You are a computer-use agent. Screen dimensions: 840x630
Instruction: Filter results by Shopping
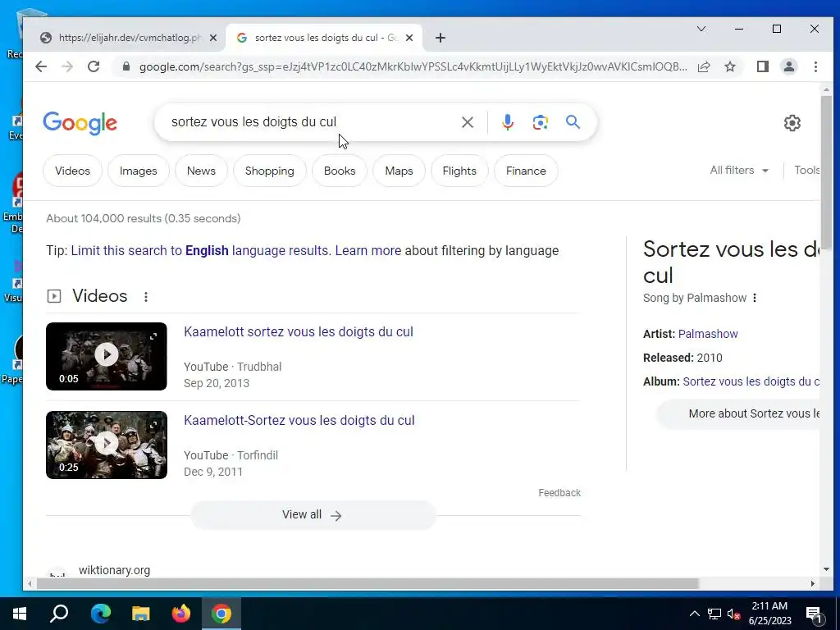[269, 171]
